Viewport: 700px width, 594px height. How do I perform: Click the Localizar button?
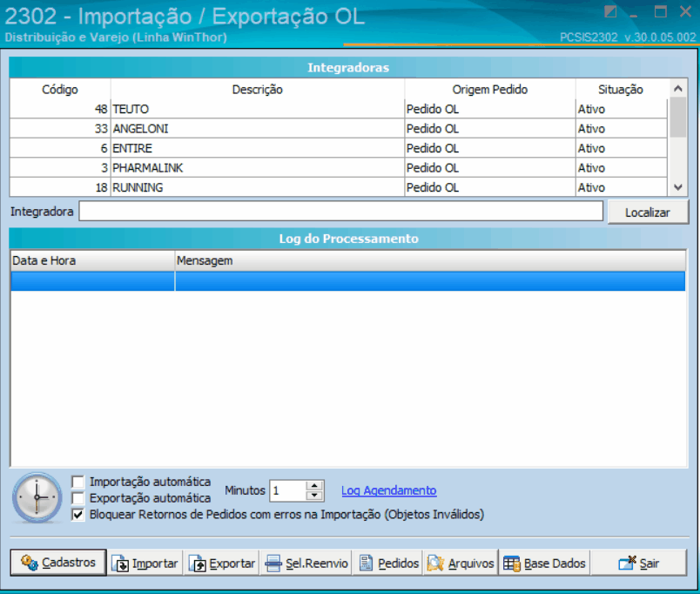[648, 213]
